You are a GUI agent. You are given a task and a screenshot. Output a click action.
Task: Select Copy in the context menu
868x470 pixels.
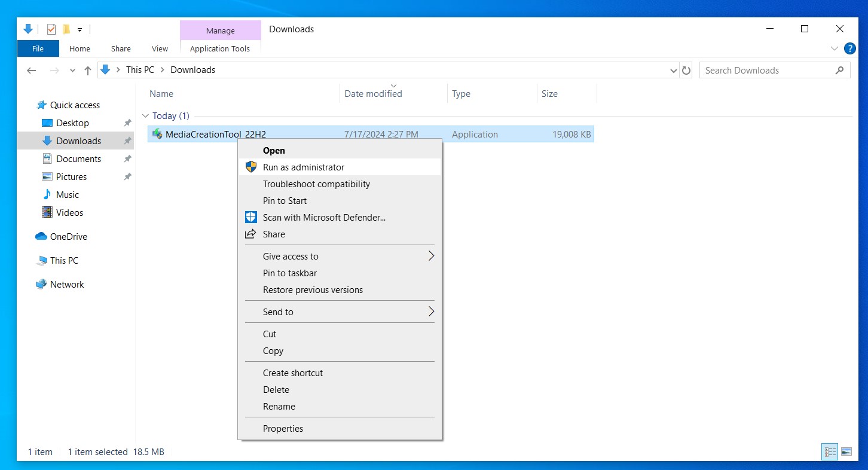click(x=340, y=351)
